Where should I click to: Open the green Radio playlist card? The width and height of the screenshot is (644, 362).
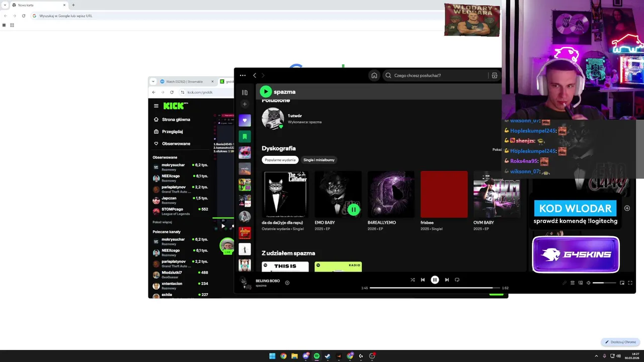tap(338, 266)
